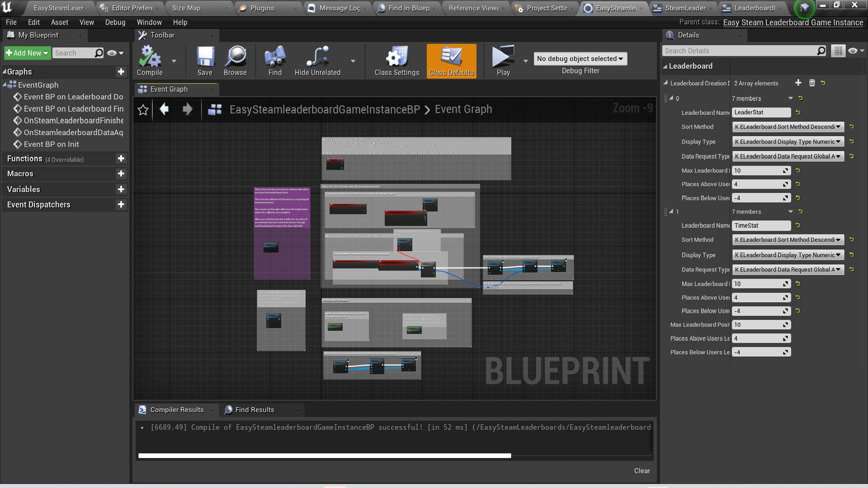Open the debug object filter dropdown
The width and height of the screenshot is (868, 488).
[x=580, y=59]
